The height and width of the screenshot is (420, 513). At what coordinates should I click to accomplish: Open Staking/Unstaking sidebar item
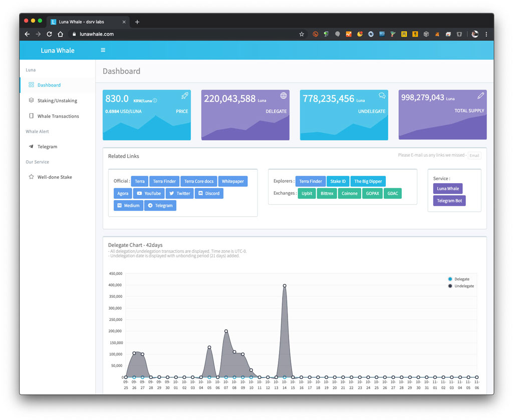[57, 101]
